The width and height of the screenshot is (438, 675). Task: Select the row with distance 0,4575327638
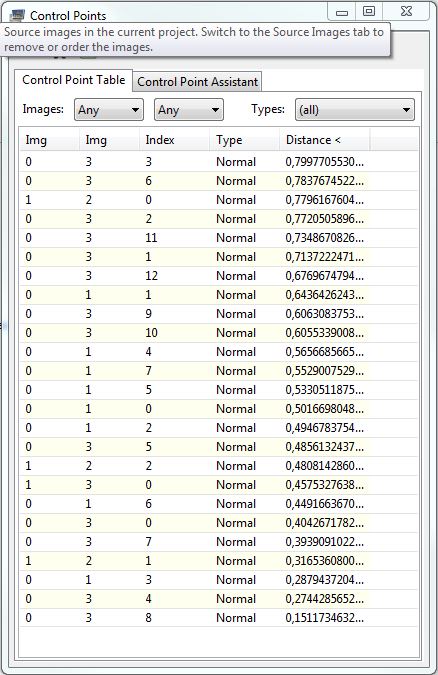[218, 485]
